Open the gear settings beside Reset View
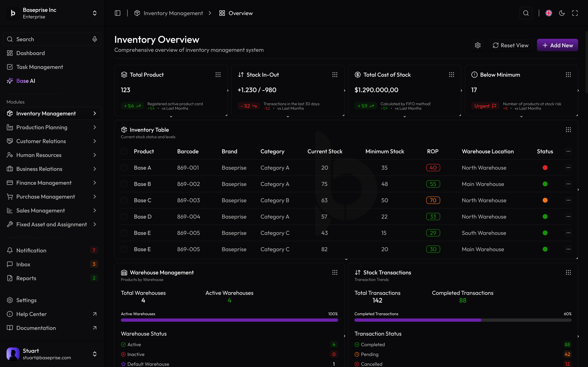588x367 pixels. click(x=478, y=45)
